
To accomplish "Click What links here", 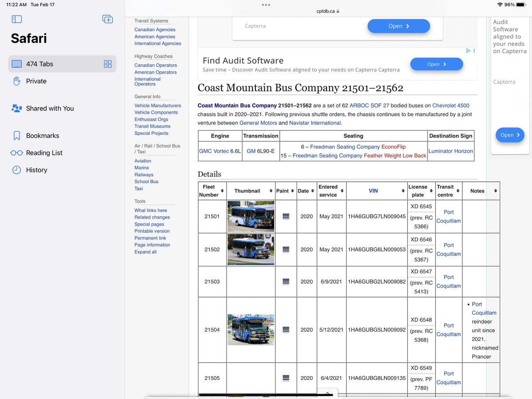I will pyautogui.click(x=151, y=211).
